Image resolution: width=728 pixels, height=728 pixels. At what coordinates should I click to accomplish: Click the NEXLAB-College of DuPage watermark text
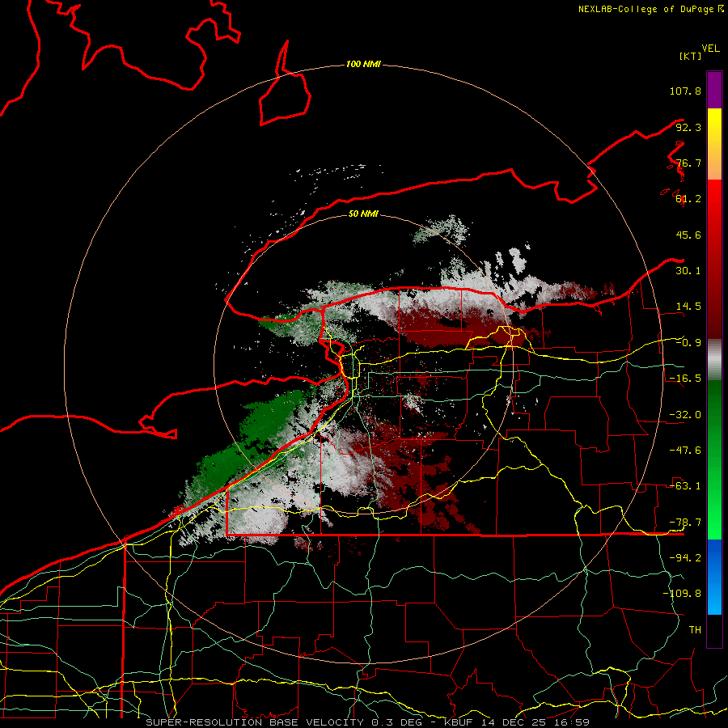pyautogui.click(x=650, y=9)
